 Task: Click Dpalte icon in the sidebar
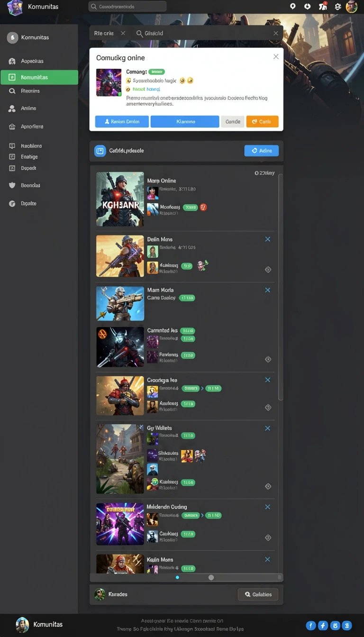coord(12,203)
